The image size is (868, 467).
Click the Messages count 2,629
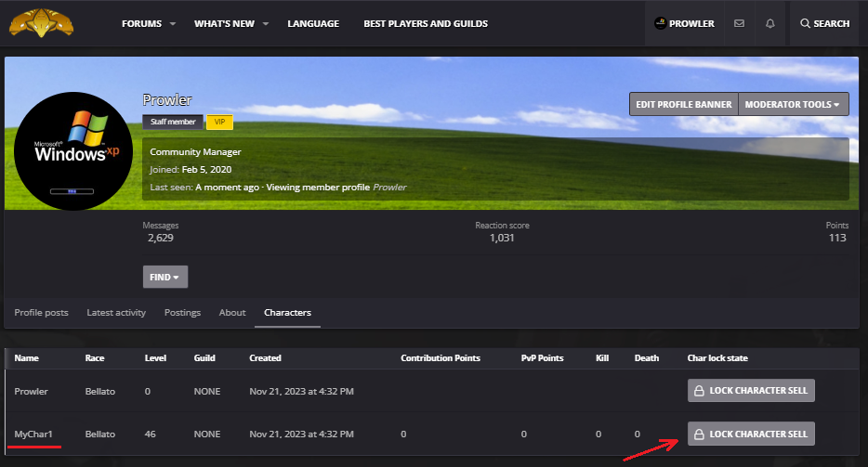pos(161,238)
